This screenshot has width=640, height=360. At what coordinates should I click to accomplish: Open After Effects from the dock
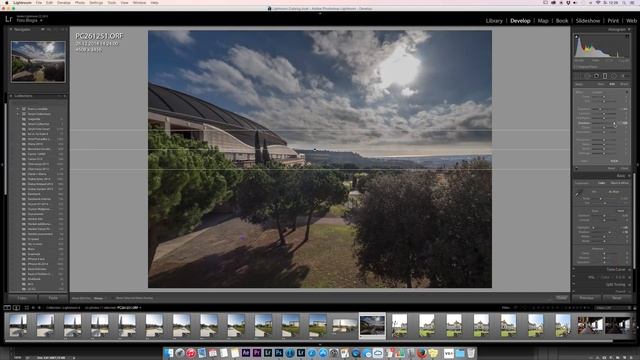[246, 353]
